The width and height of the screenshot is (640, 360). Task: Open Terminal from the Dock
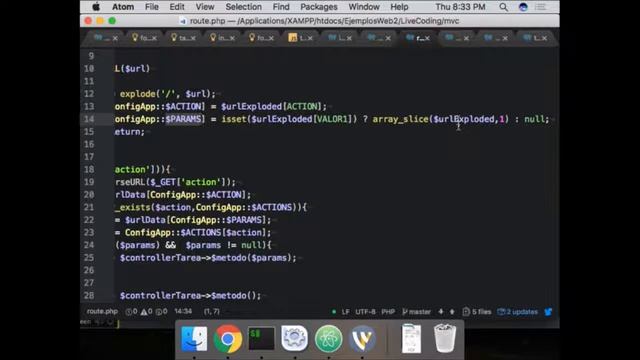(x=261, y=339)
